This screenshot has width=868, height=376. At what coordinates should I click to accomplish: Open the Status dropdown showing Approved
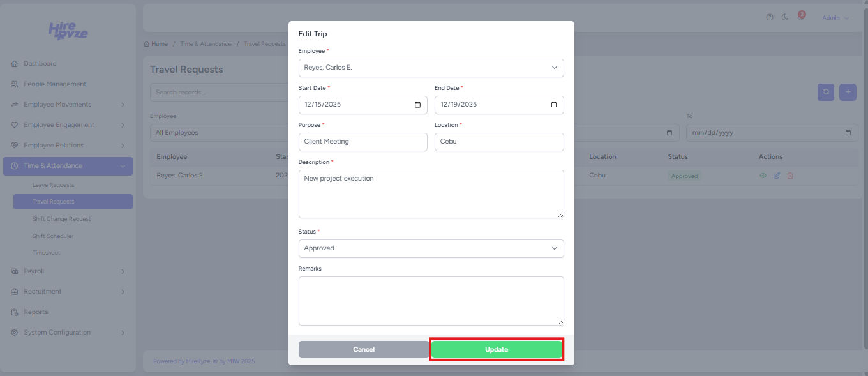[431, 248]
